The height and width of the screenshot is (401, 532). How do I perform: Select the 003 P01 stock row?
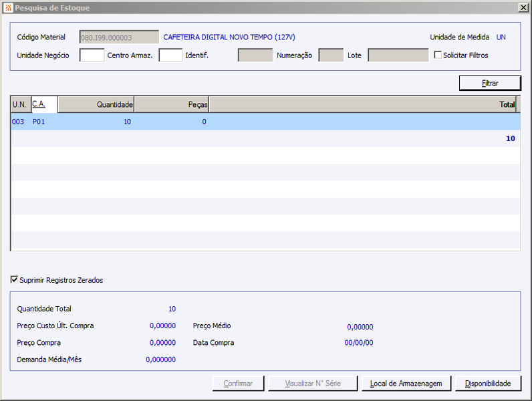click(265, 122)
